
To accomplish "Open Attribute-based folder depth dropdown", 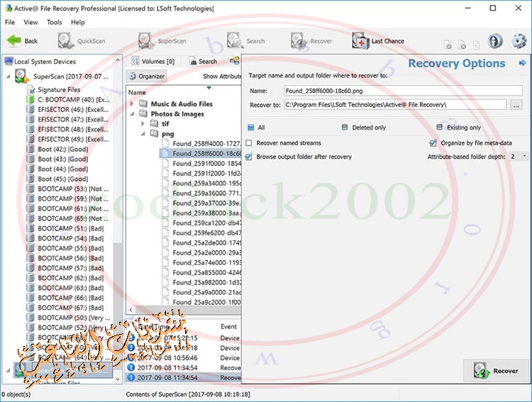I will 519,157.
